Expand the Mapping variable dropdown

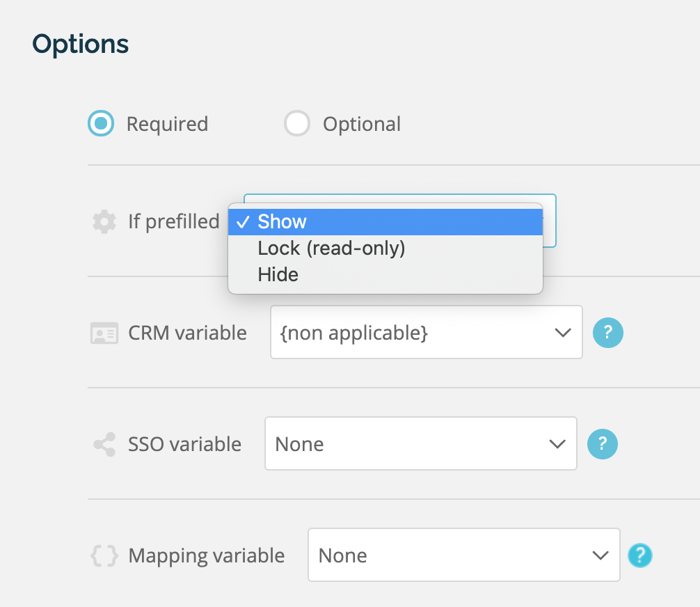click(463, 555)
